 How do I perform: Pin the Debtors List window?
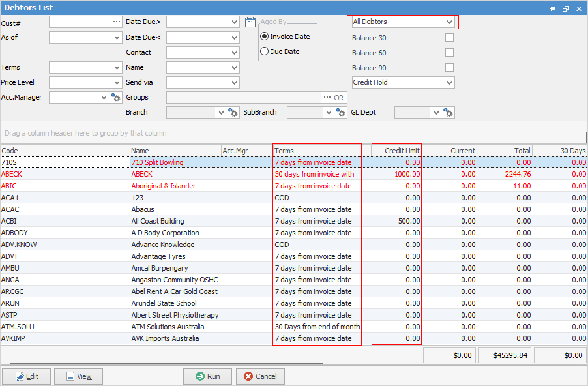(x=553, y=8)
